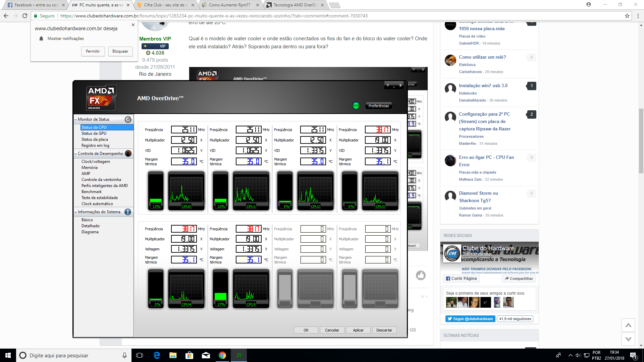Open Clock/voltagem settings

click(x=96, y=162)
